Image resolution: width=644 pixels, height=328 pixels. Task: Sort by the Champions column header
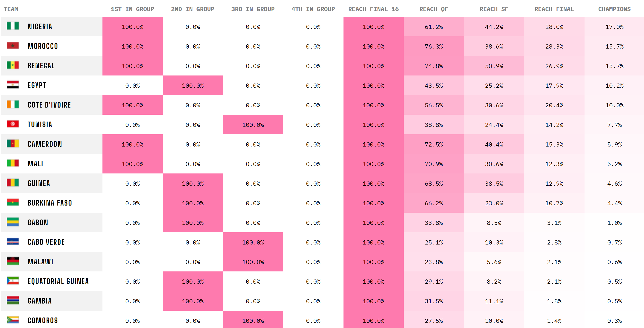click(x=614, y=9)
